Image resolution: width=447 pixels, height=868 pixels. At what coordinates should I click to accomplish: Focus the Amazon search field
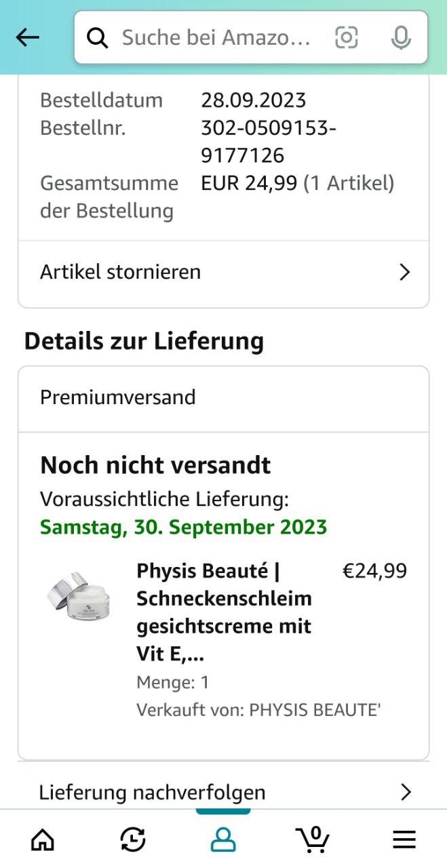(217, 38)
